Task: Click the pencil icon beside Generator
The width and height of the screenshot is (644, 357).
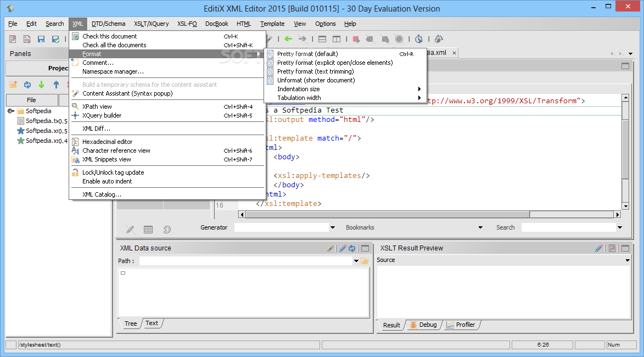Action: tap(130, 229)
